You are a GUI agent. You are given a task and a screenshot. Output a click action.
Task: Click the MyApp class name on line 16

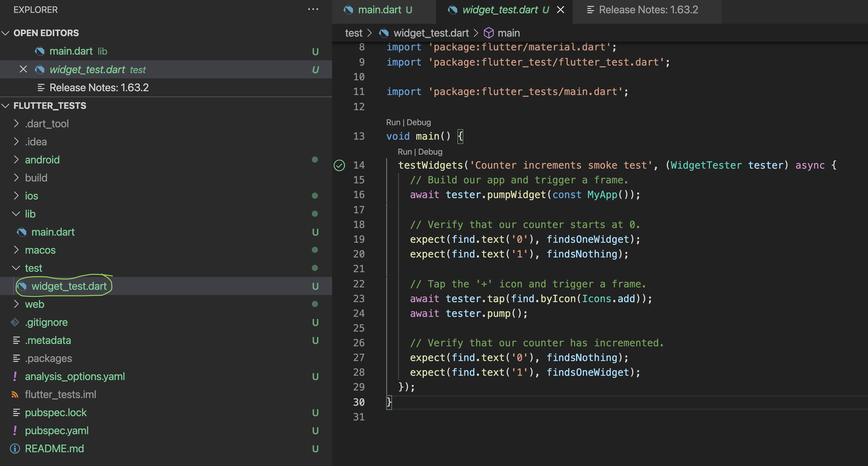coord(602,195)
